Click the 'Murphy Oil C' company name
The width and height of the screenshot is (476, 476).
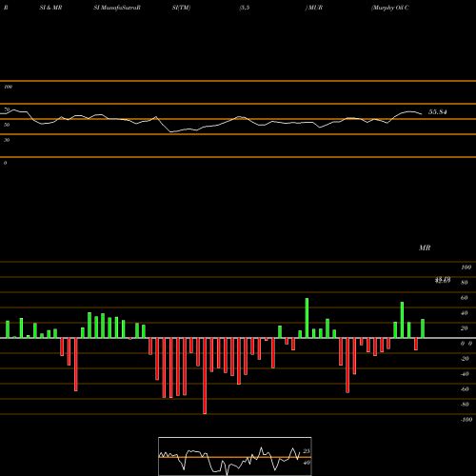point(390,8)
